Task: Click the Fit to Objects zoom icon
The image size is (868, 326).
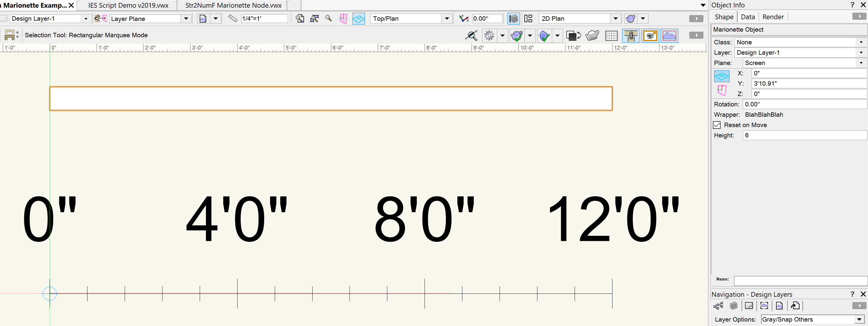Action: coord(314,19)
